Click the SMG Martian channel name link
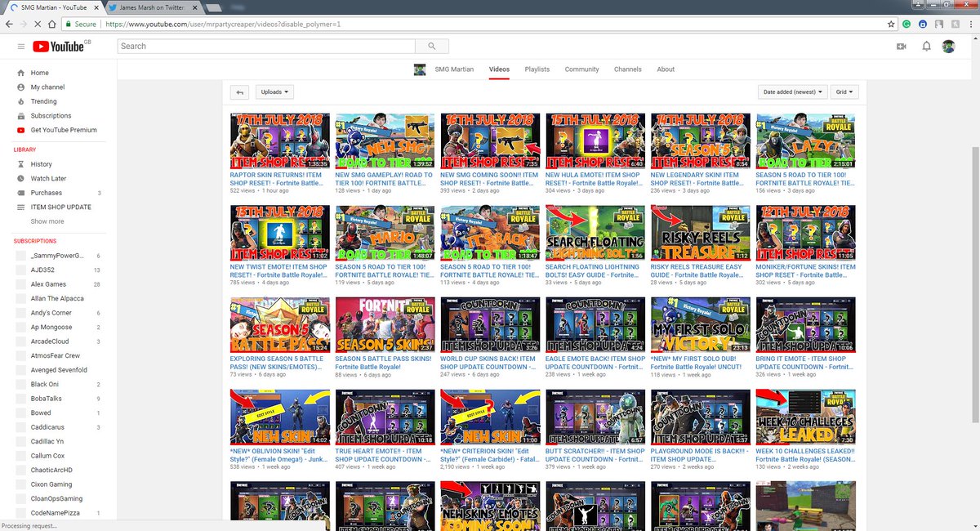Image resolution: width=980 pixels, height=531 pixels. (453, 69)
